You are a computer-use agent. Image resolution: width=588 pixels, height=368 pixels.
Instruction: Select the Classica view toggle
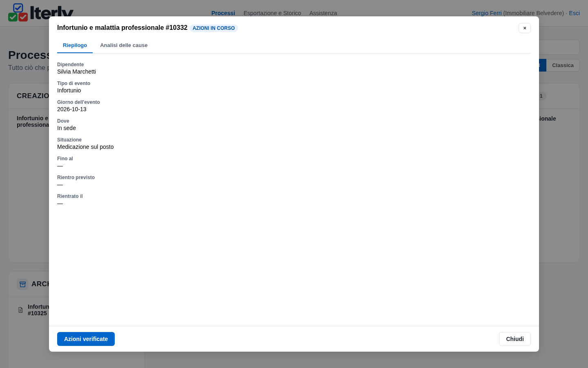click(563, 65)
